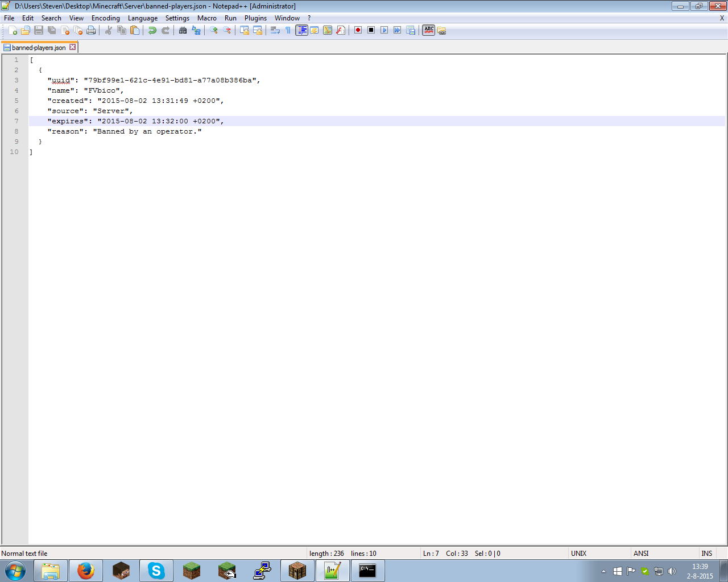Click the volume speaker tray icon
The image size is (728, 582).
click(x=672, y=571)
